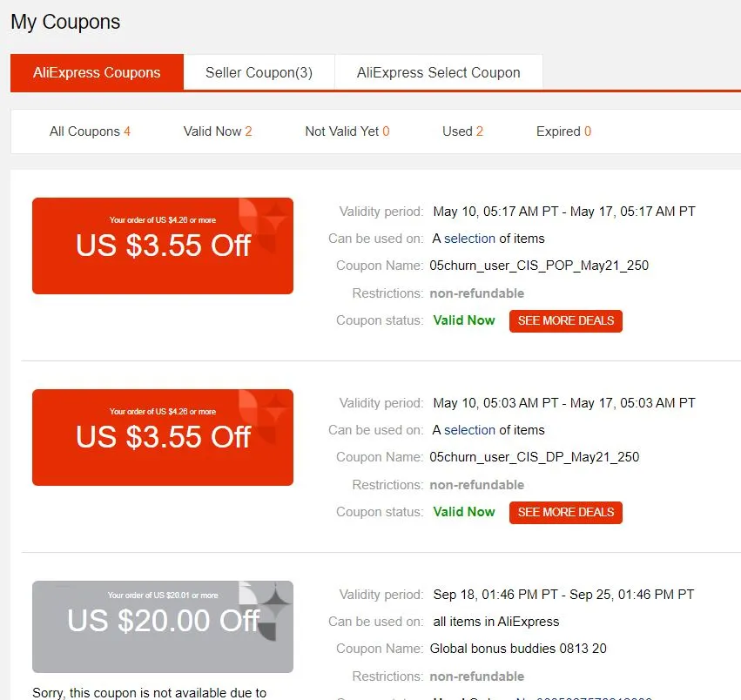This screenshot has height=700, width=741.
Task: Click SEE MORE DEALS for POP coupon
Action: pyautogui.click(x=566, y=321)
